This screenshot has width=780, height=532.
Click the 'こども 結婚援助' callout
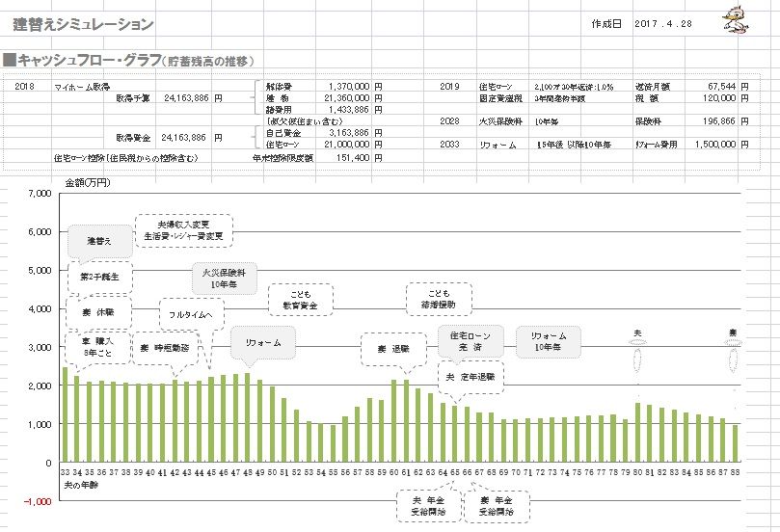[x=439, y=299]
